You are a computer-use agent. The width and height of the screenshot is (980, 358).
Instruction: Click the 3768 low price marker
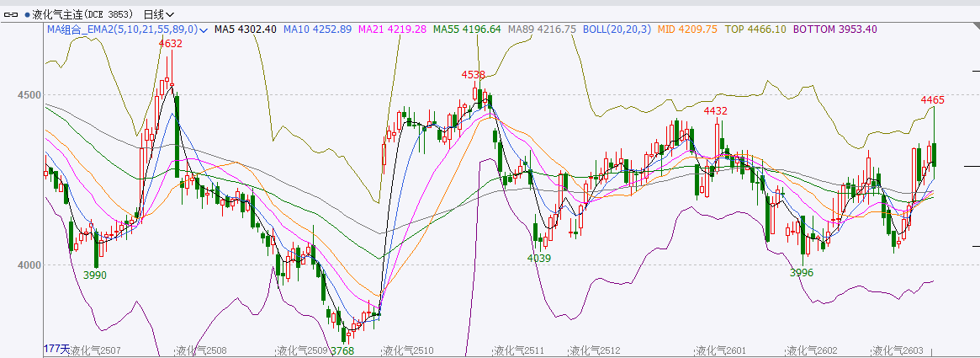pyautogui.click(x=342, y=350)
